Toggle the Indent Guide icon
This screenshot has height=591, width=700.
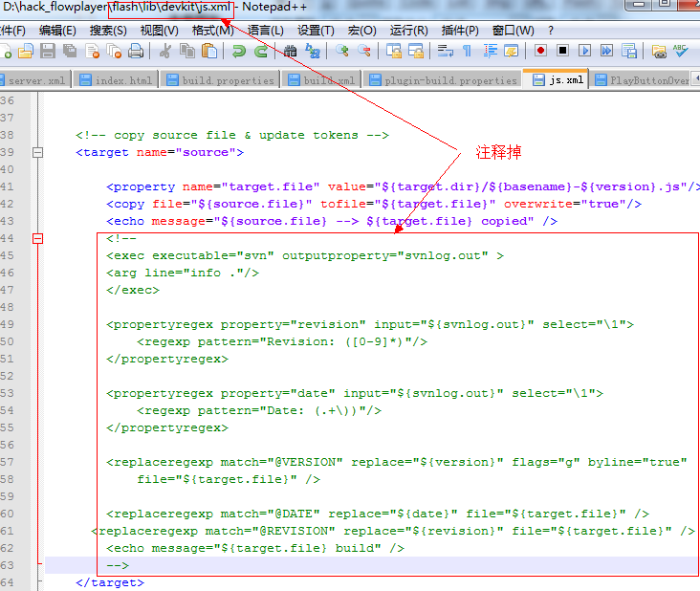point(491,51)
